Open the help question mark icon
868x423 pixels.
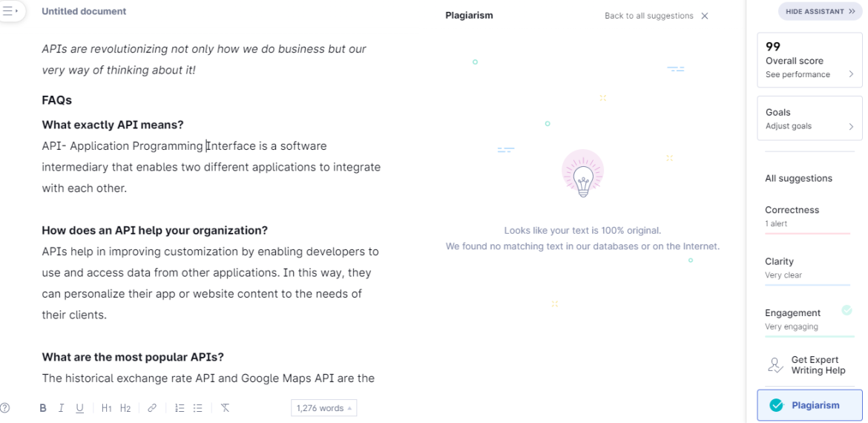[x=5, y=407]
